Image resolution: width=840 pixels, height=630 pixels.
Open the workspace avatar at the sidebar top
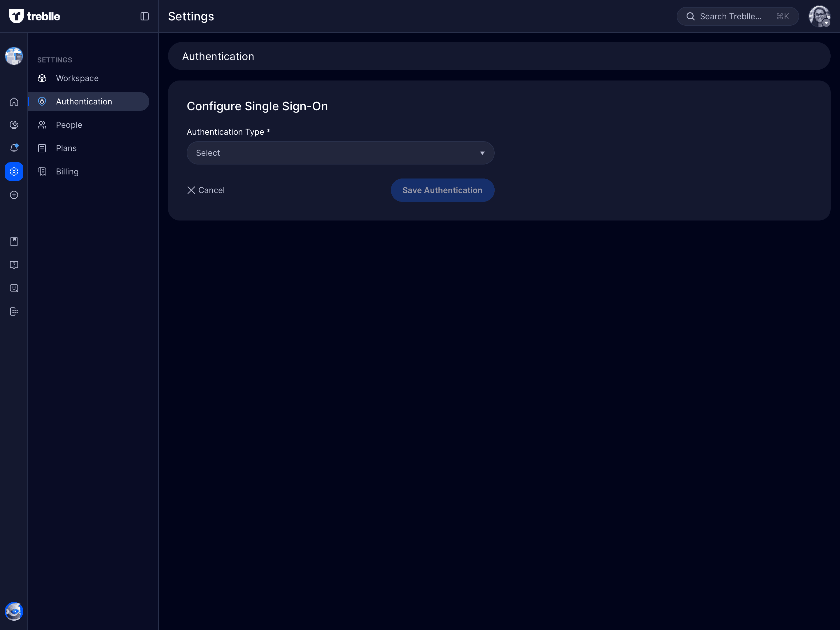(14, 56)
